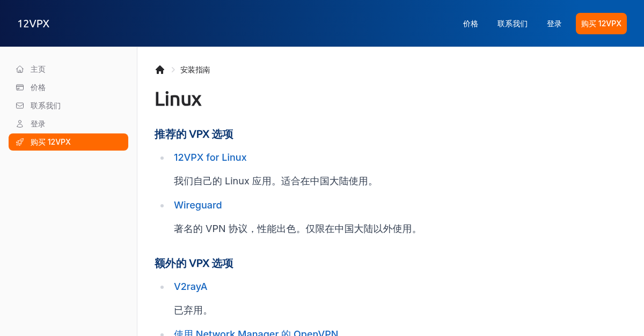Click the rocket icon on 购买 12VPX
The height and width of the screenshot is (336, 644).
pyautogui.click(x=20, y=142)
